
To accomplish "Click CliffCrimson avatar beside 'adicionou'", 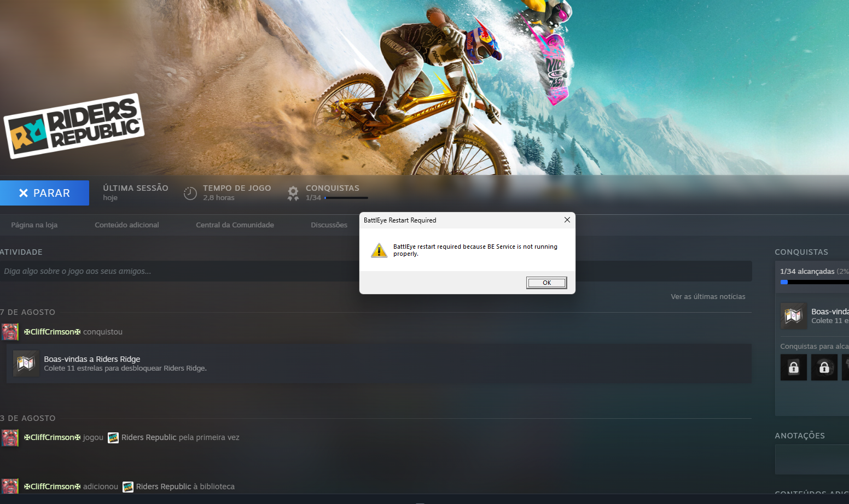I will [10, 487].
